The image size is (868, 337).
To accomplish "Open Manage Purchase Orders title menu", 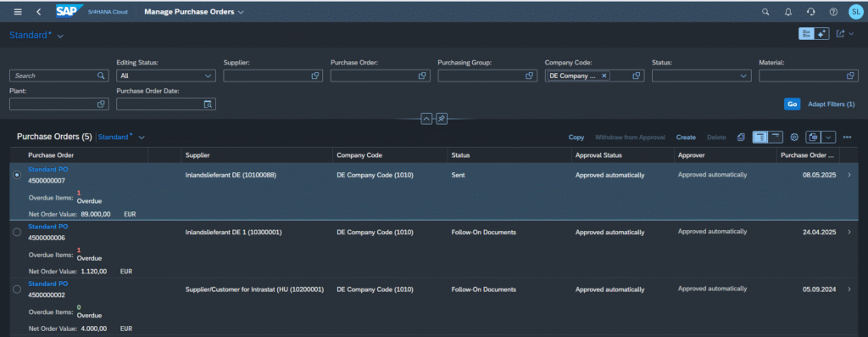I will point(194,12).
